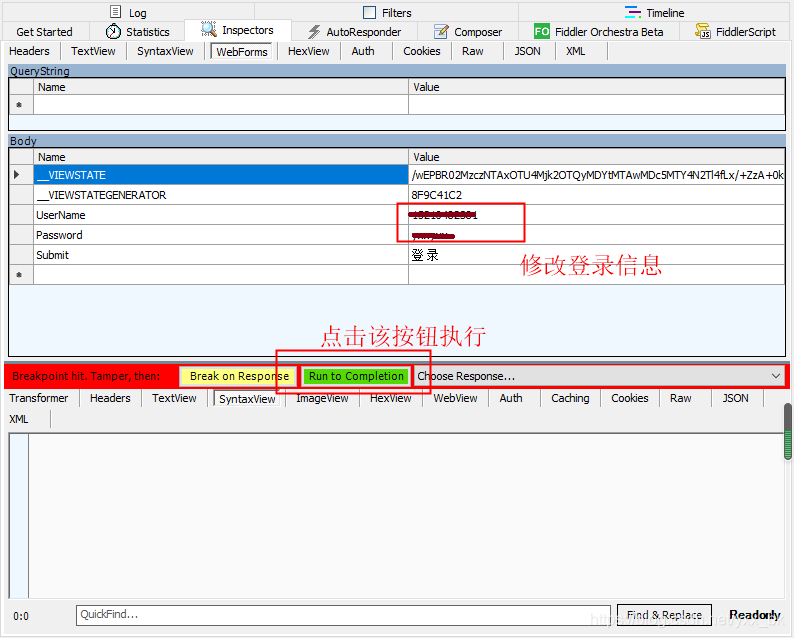794x638 pixels.
Task: Click the 8F9C41C2 value cell
Action: coord(597,195)
